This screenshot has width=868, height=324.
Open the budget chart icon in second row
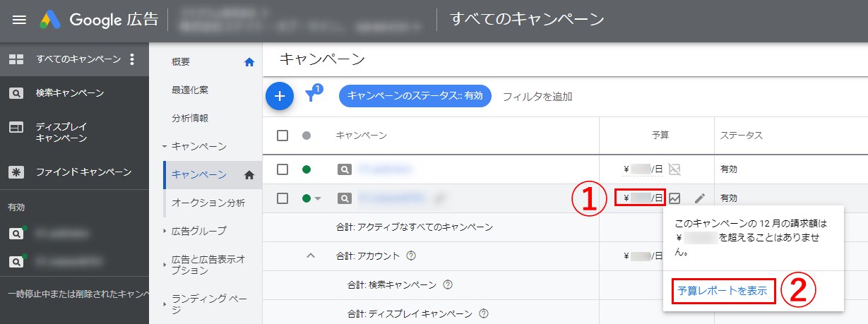click(675, 198)
